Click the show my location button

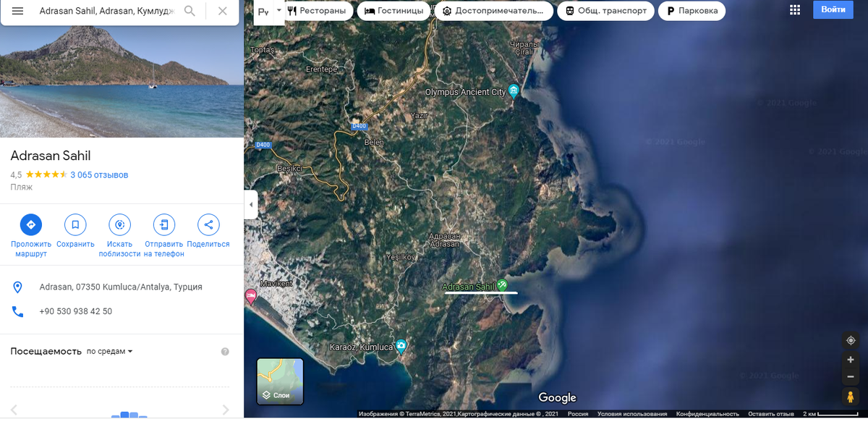(851, 340)
